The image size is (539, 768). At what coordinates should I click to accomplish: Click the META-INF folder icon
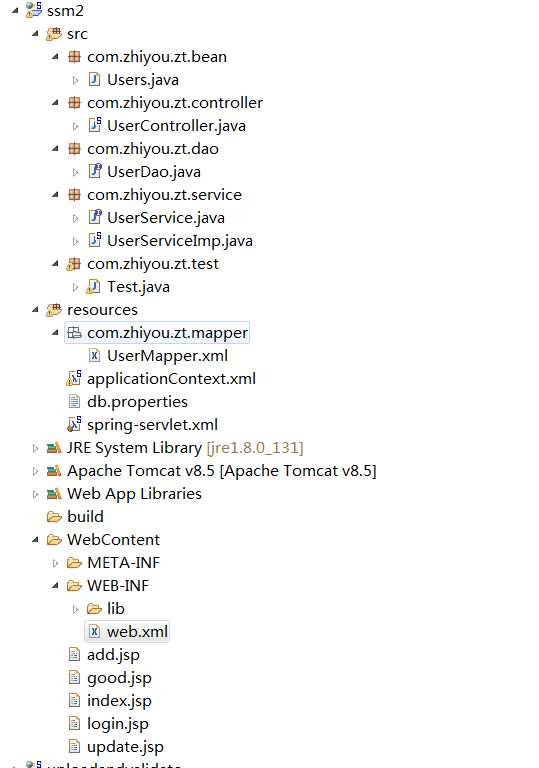(x=74, y=563)
